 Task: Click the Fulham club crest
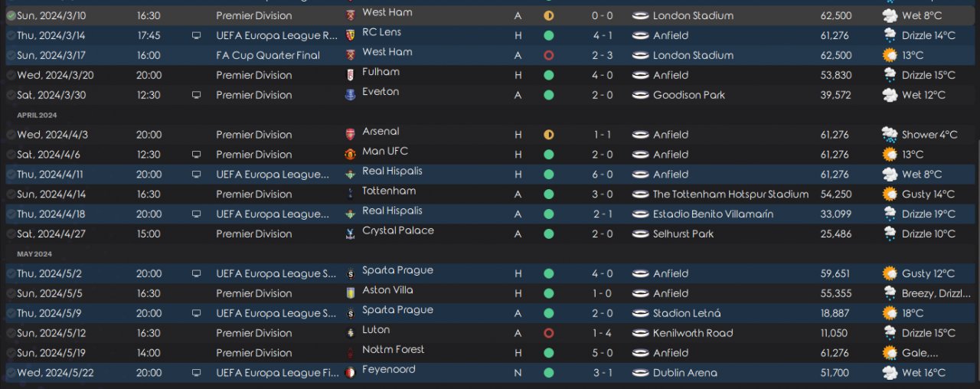click(351, 75)
